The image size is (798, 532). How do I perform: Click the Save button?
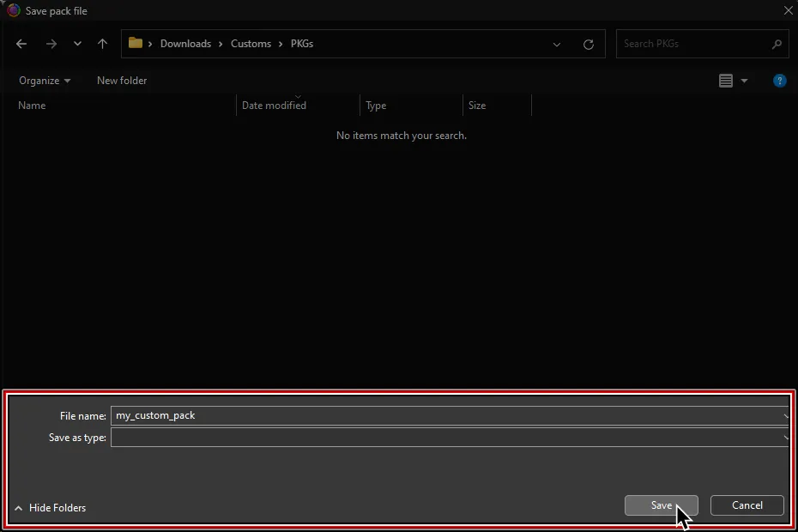coord(661,505)
